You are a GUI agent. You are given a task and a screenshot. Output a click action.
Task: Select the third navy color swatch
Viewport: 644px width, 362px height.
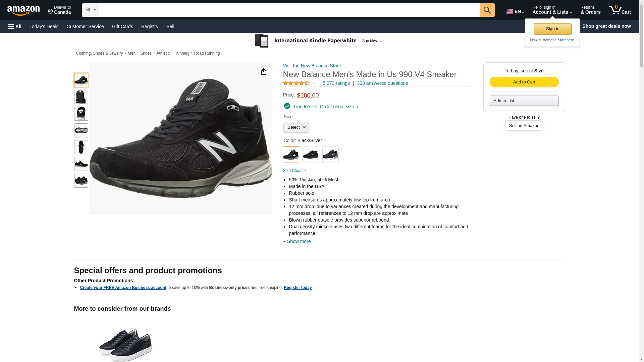(x=330, y=155)
